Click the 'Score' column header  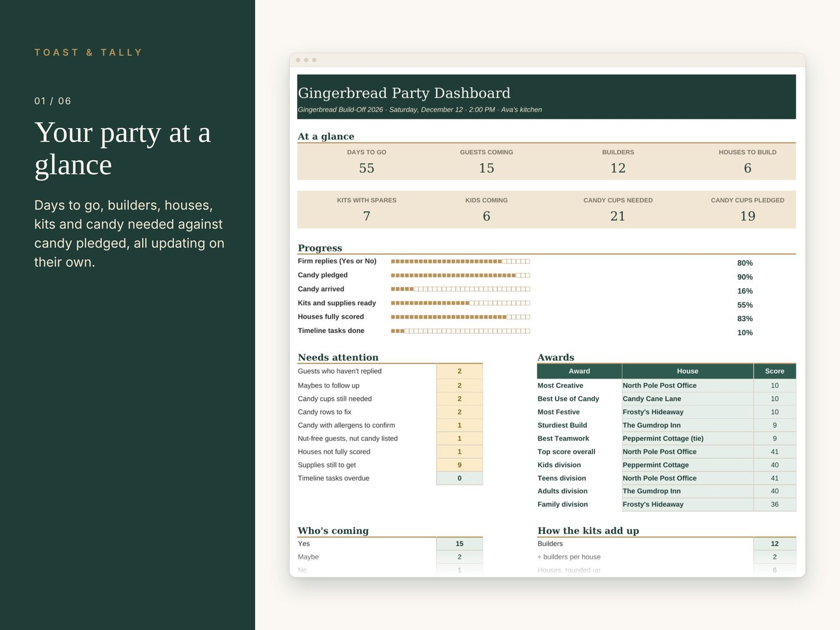tap(775, 371)
